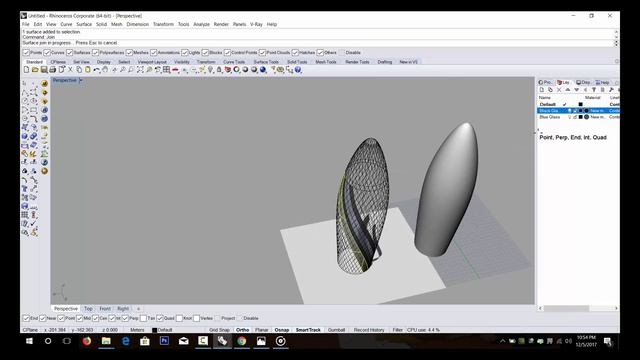Click the Layers panel hammer tools icon
Viewport: 640px width, 360px height.
611,90
